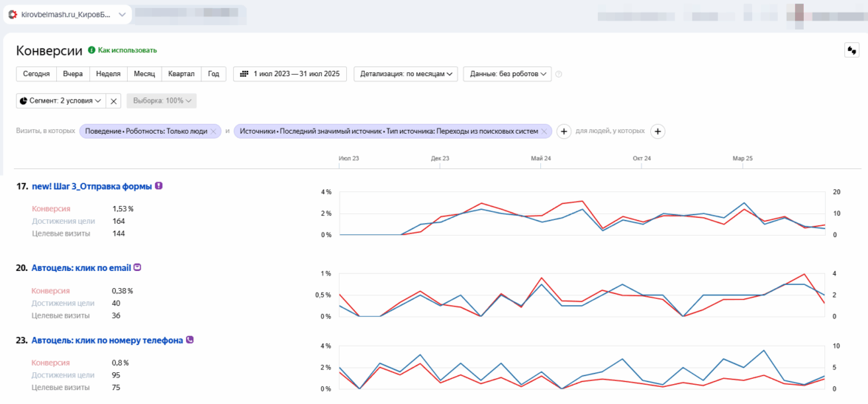
Task: Open the 'Сегмент: 2 условия' dropdown
Action: pos(61,100)
